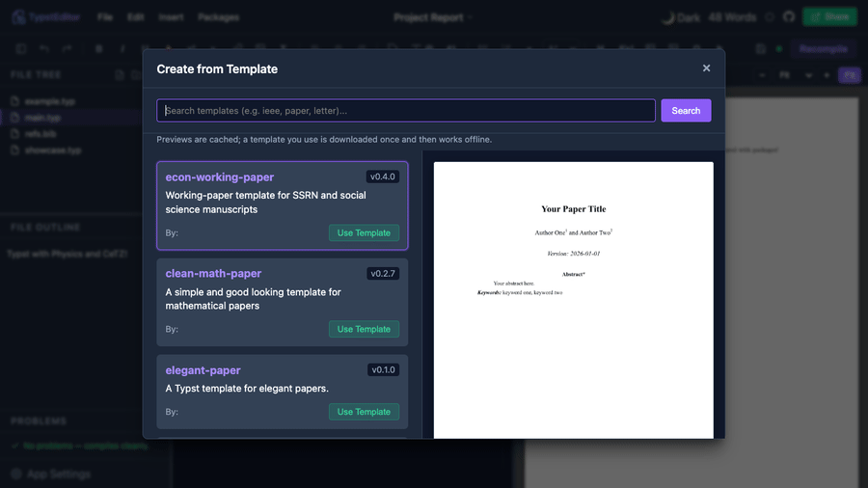Use Template for econ-working-paper
The width and height of the screenshot is (868, 488).
point(364,233)
